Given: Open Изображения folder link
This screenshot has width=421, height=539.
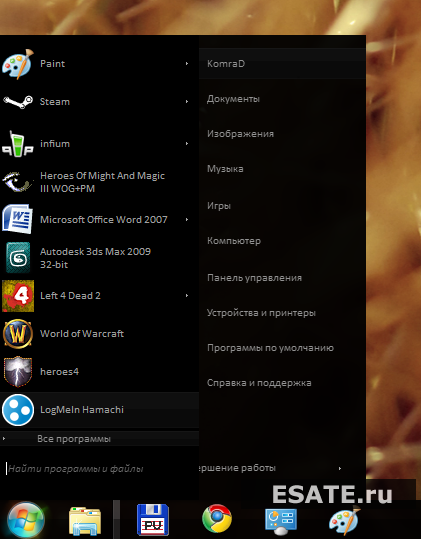Looking at the screenshot, I should tap(241, 134).
